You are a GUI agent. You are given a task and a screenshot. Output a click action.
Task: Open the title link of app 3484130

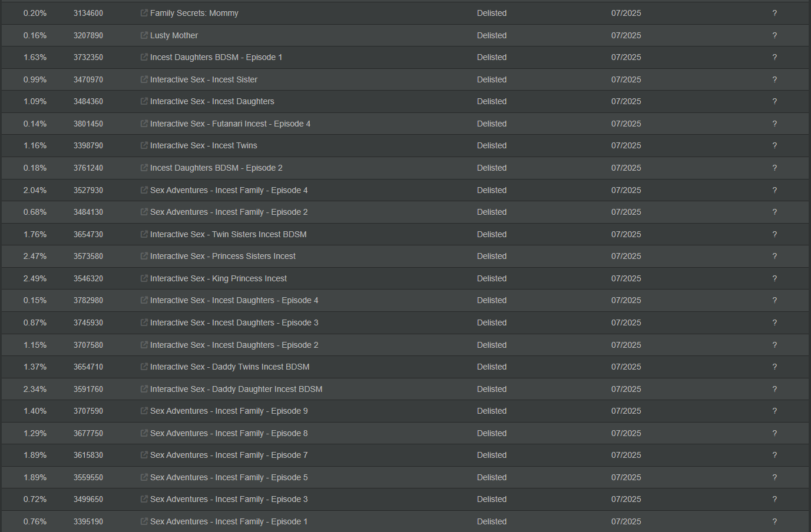pyautogui.click(x=229, y=212)
